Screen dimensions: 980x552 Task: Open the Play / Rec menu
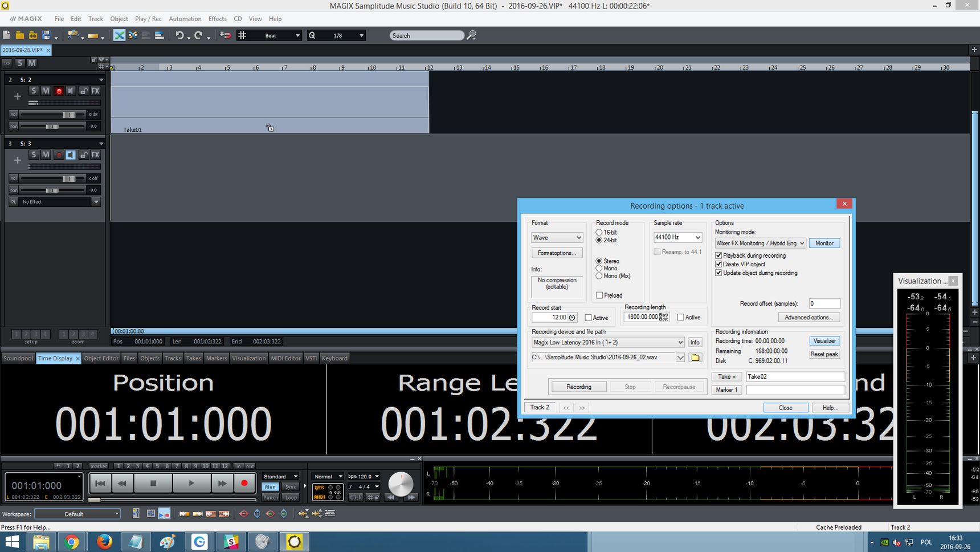(x=148, y=19)
